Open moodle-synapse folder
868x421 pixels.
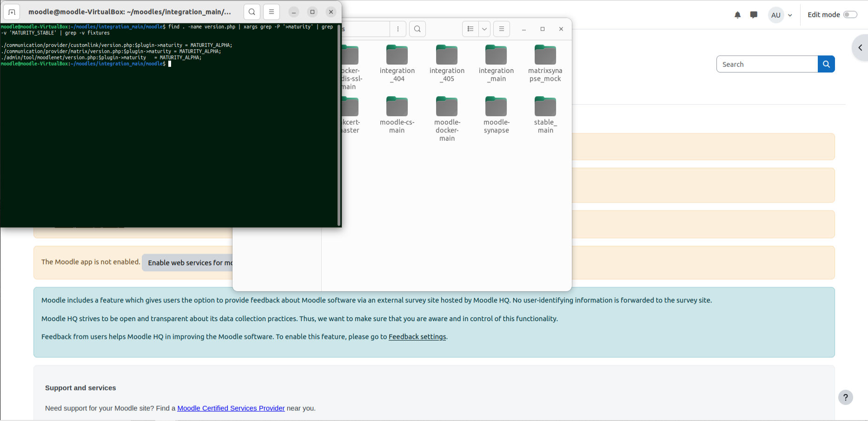pyautogui.click(x=496, y=115)
